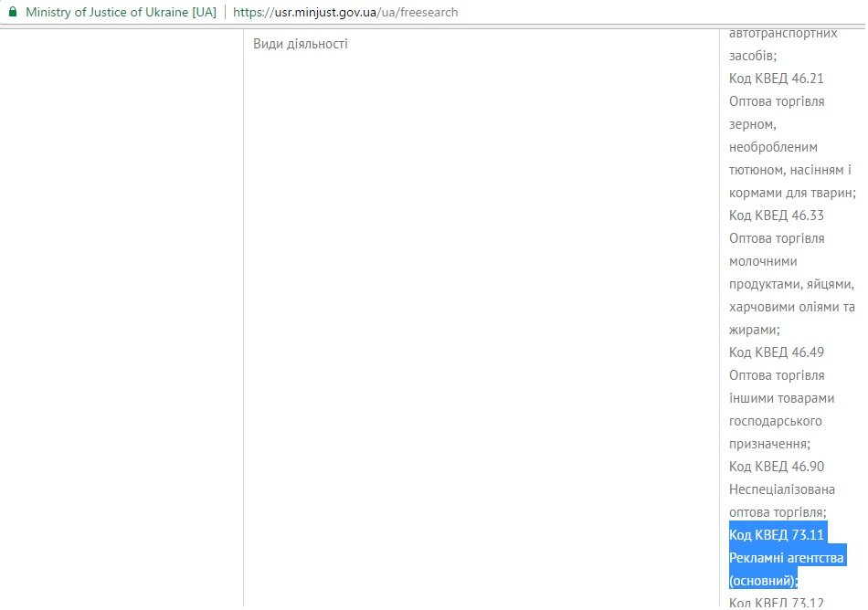Click the 'необробленим' word under code 46.21

(x=773, y=147)
